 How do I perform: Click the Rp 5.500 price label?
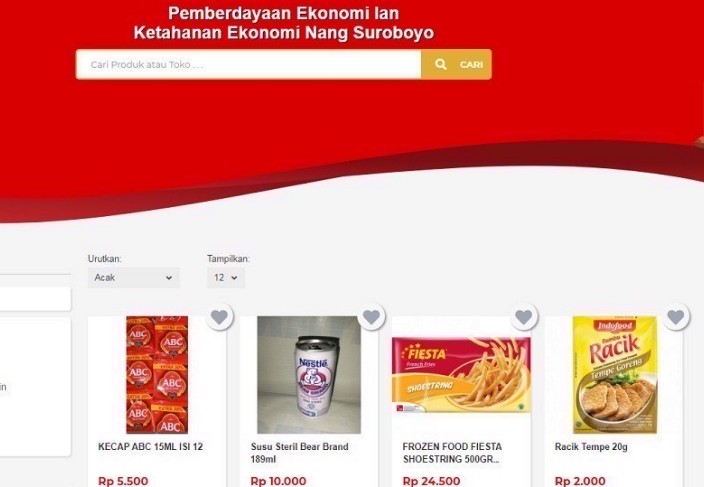(x=123, y=481)
